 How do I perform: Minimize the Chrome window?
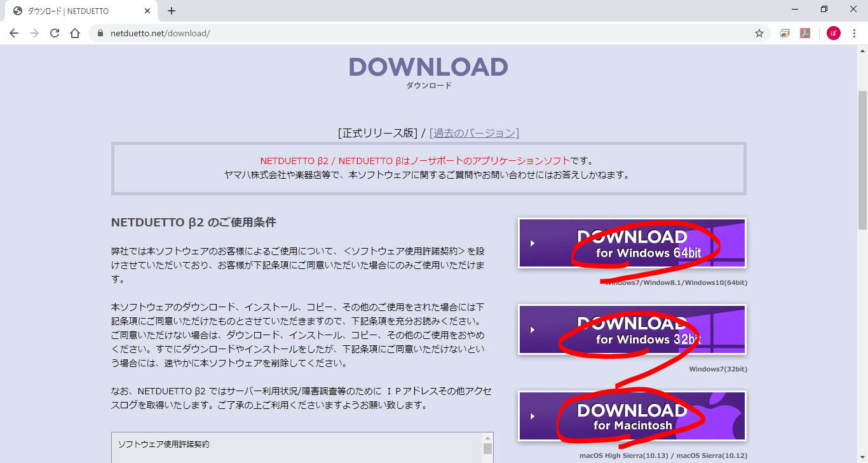tap(795, 10)
